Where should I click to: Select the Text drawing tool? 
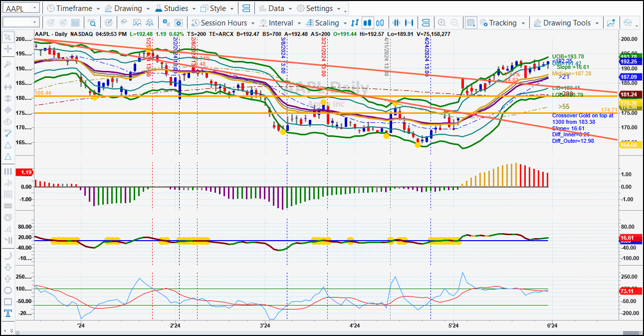7,314
